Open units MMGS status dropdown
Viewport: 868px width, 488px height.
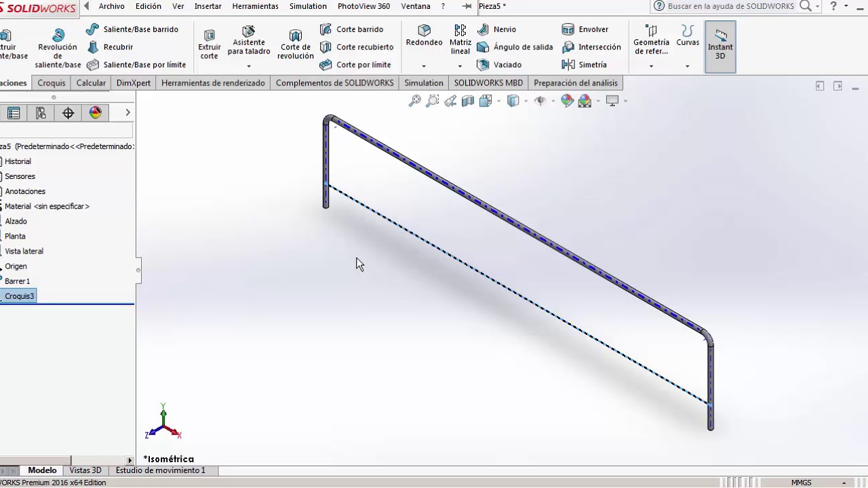(x=844, y=483)
